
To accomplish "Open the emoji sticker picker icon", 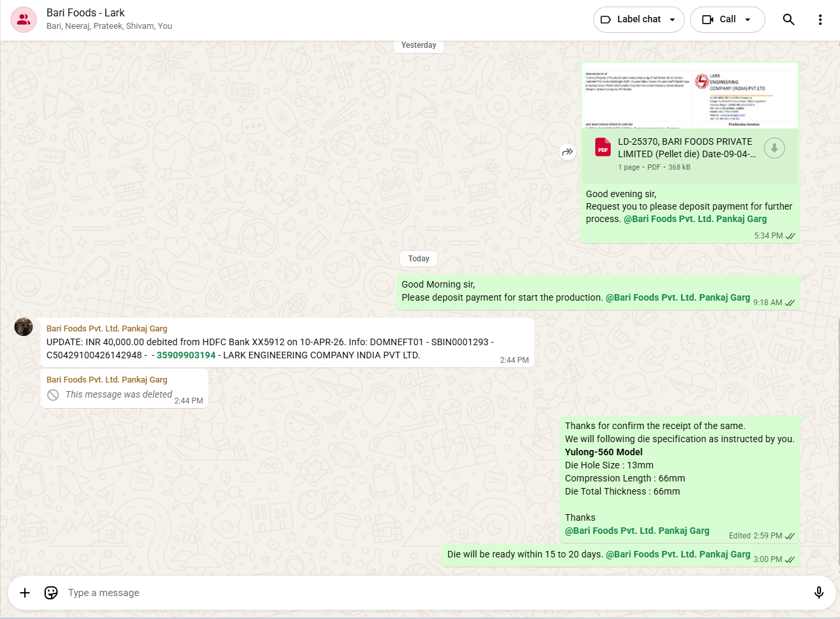I will pos(51,593).
